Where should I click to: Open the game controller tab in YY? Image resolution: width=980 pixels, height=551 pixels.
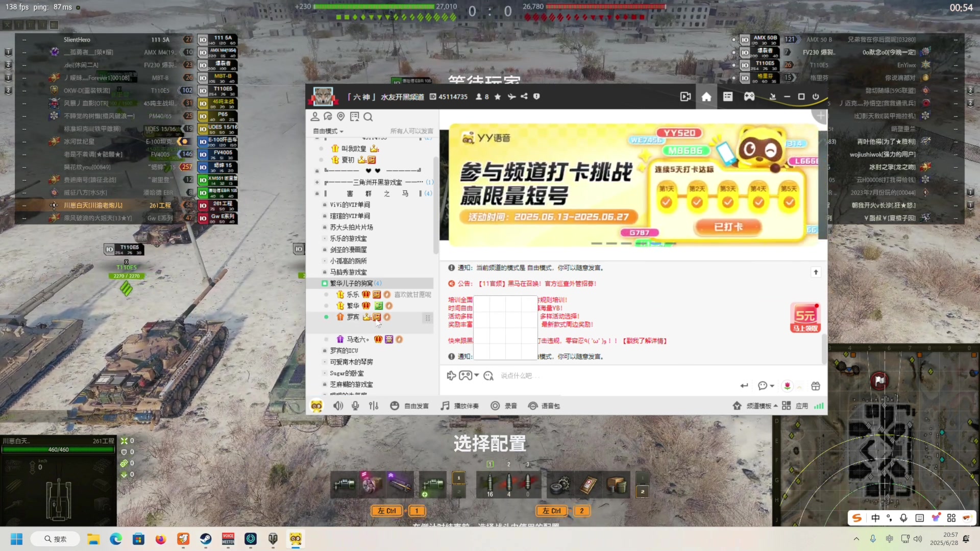(x=749, y=97)
